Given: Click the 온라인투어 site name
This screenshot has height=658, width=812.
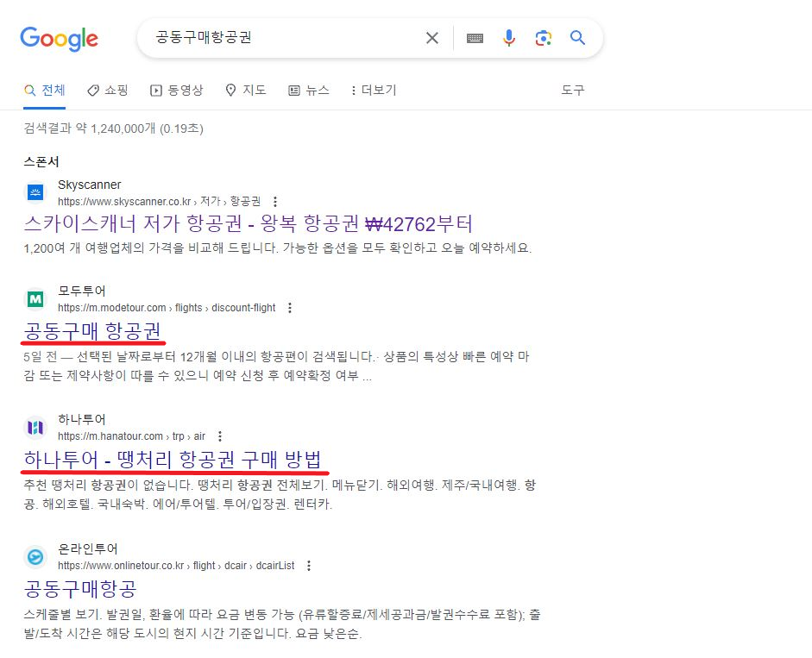Looking at the screenshot, I should [87, 548].
